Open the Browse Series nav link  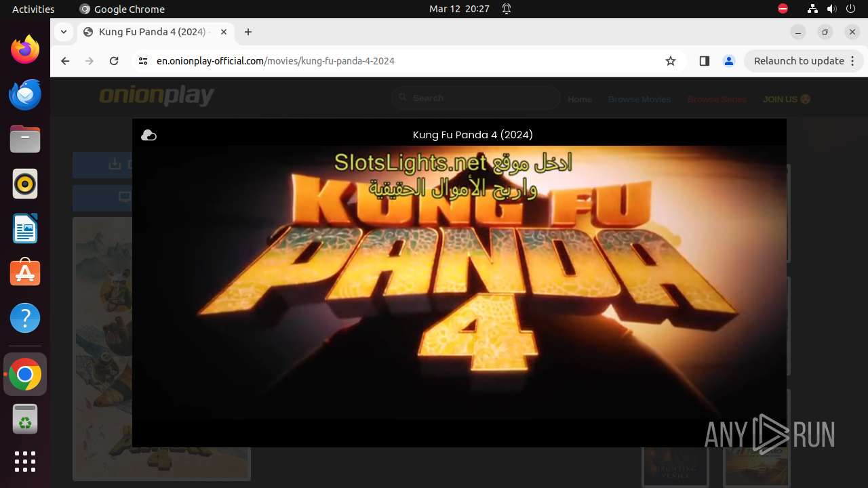point(717,99)
